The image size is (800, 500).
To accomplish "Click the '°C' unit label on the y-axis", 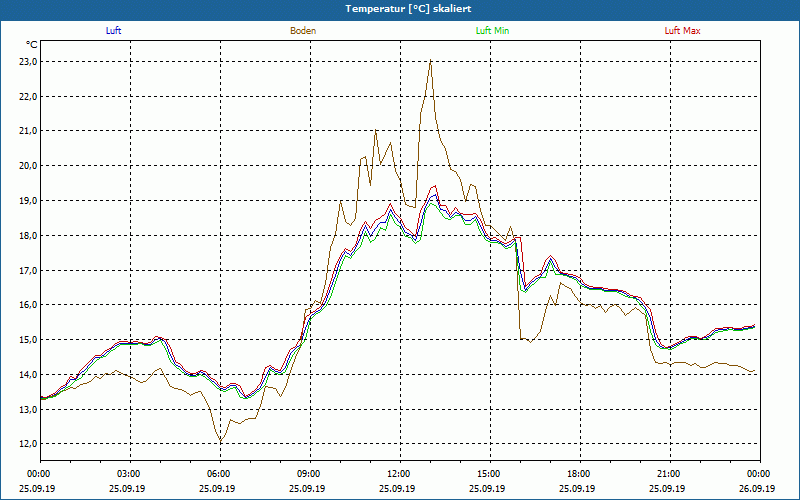I will [x=32, y=45].
